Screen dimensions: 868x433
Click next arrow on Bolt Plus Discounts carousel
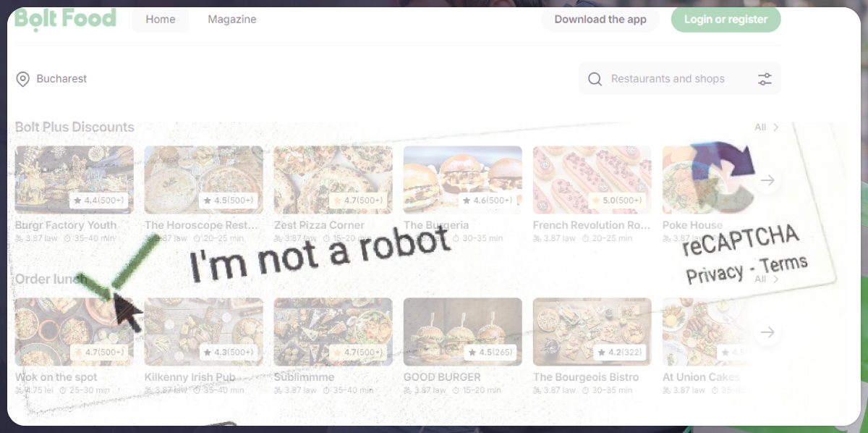[768, 180]
